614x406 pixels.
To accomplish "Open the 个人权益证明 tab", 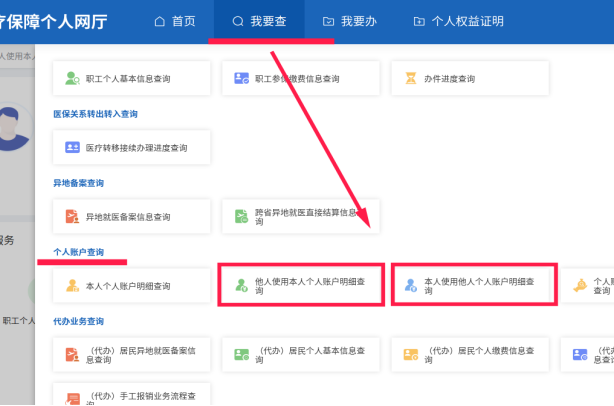I will coord(457,21).
